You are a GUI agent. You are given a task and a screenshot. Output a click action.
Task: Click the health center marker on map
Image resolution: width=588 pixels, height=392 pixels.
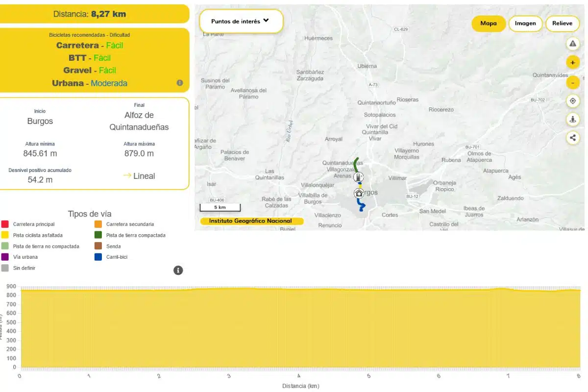(x=359, y=194)
